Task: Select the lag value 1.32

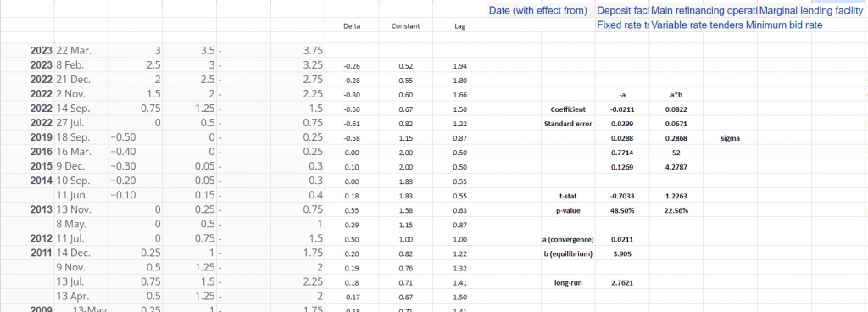Action: (x=459, y=268)
